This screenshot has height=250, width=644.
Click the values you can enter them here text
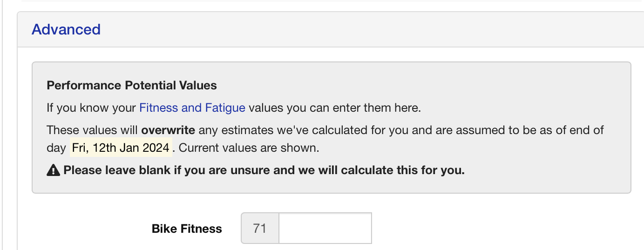point(334,108)
